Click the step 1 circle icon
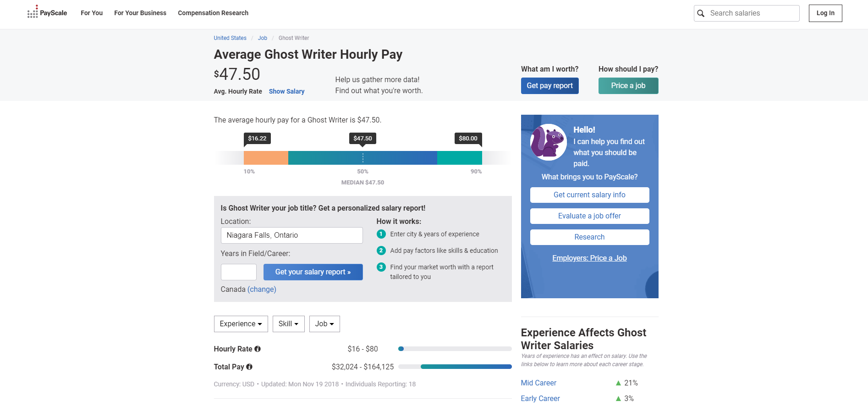The height and width of the screenshot is (407, 868). 381,234
